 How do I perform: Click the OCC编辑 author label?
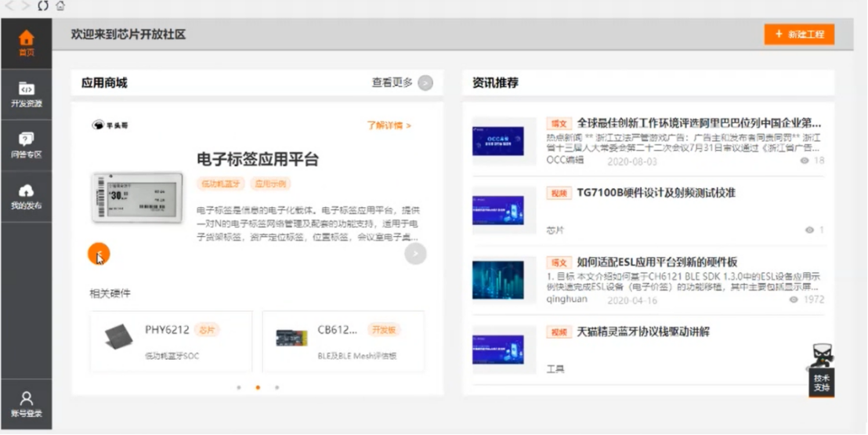pos(565,160)
